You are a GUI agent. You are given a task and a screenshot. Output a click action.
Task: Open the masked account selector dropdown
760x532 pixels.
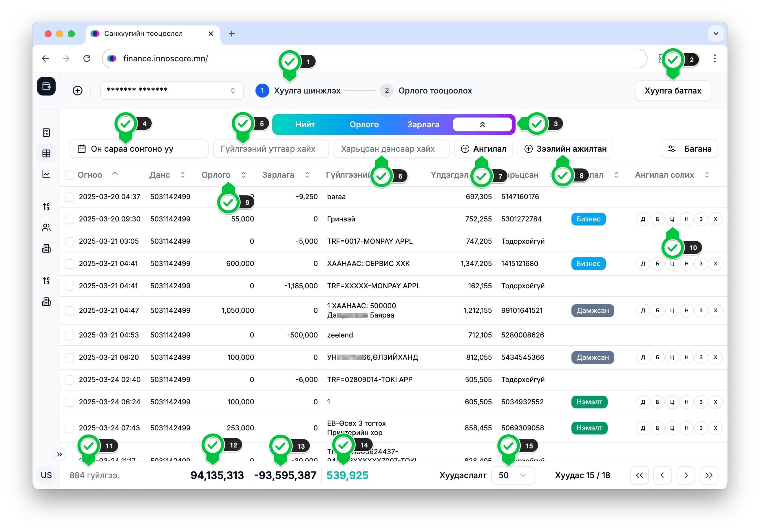(171, 91)
